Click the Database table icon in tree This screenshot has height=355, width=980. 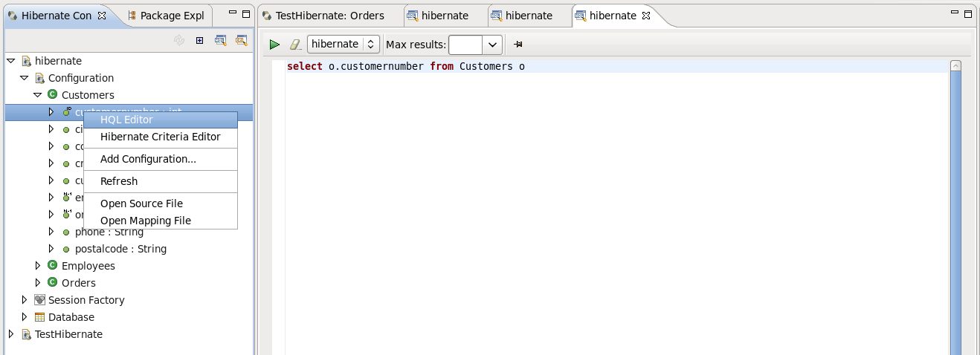point(39,317)
